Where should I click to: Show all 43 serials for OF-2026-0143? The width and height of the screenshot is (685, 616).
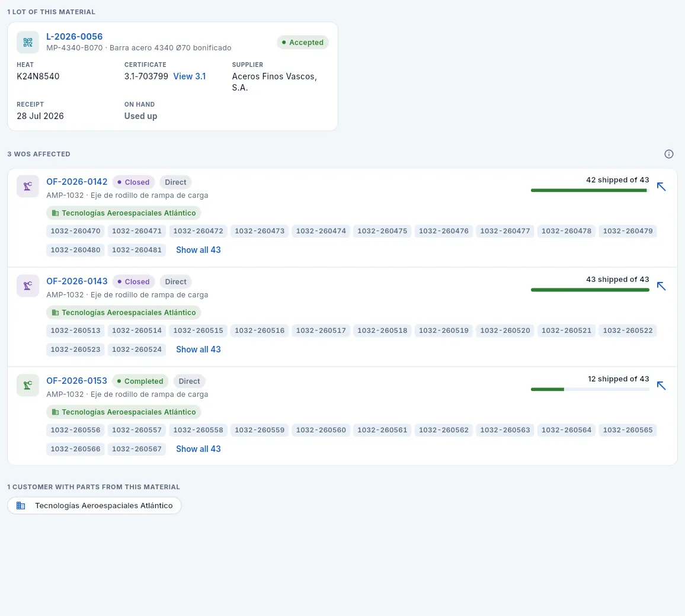199,349
